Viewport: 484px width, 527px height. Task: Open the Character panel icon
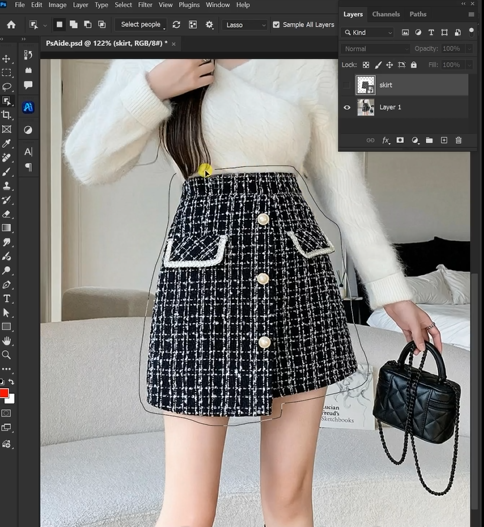click(x=28, y=152)
